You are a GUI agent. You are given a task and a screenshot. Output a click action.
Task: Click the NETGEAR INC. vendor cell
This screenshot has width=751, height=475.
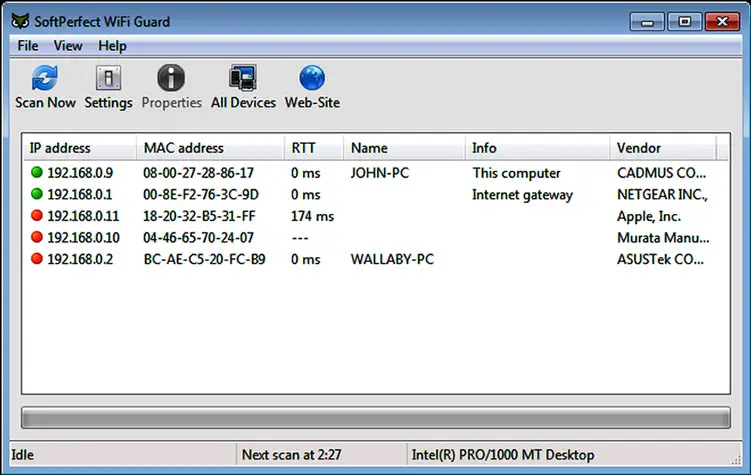[662, 194]
